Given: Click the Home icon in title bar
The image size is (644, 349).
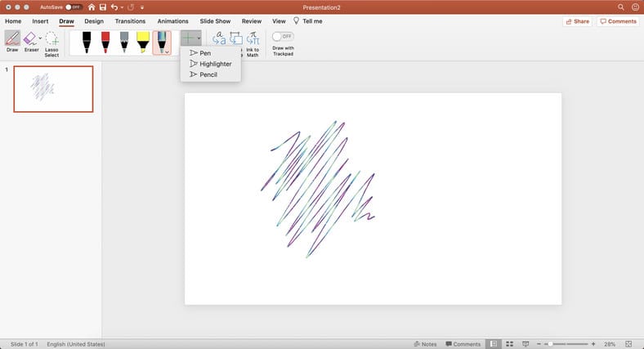Looking at the screenshot, I should click(92, 7).
